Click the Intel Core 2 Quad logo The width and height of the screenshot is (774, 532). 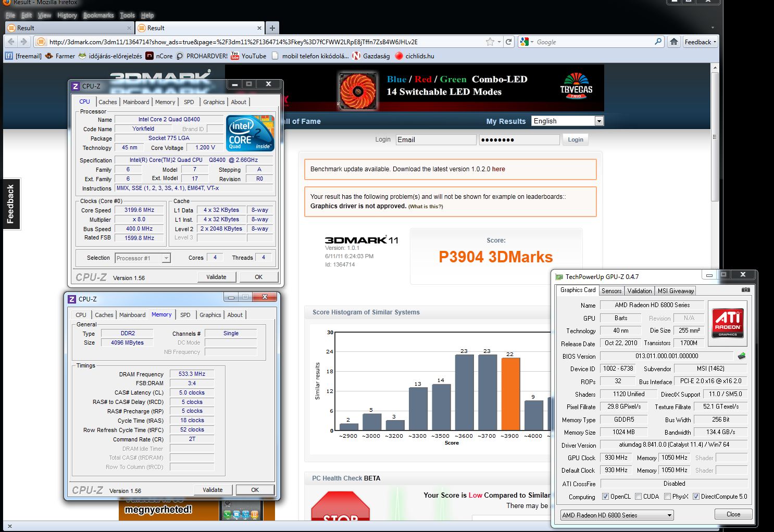click(250, 133)
